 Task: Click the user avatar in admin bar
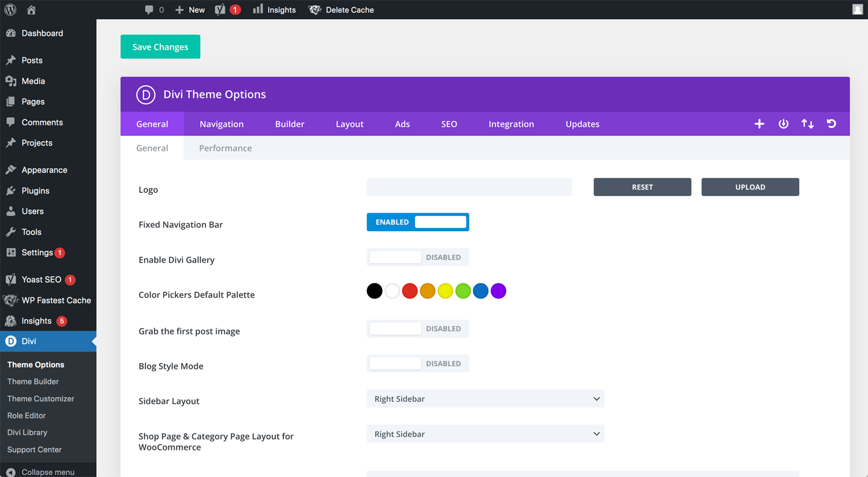[858, 9]
